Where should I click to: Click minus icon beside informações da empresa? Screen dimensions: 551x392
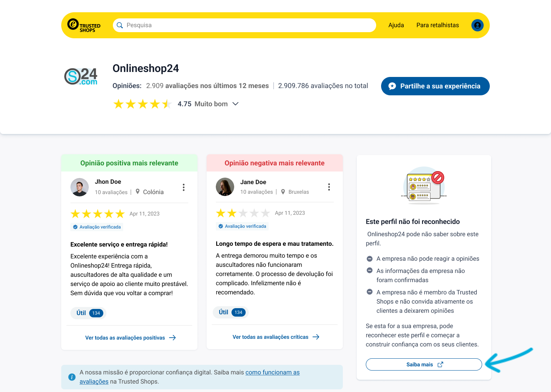click(370, 270)
